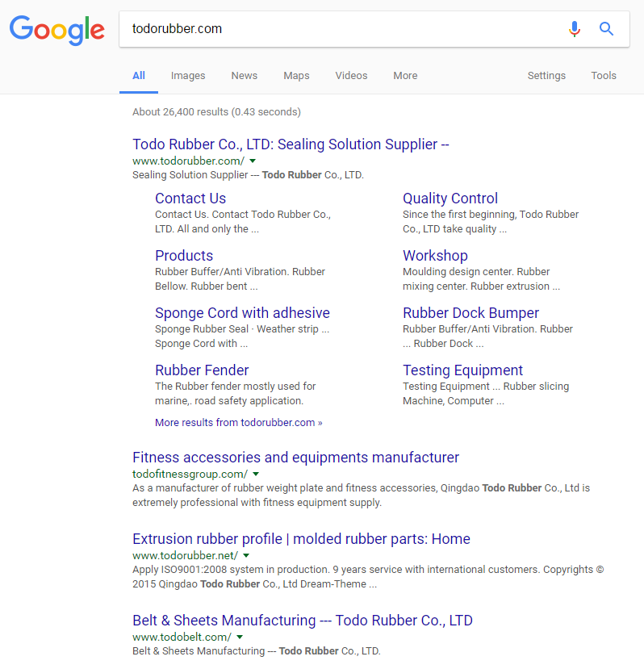This screenshot has width=644, height=669.
Task: Open Sponge Cord with adhesive link
Action: [x=242, y=313]
